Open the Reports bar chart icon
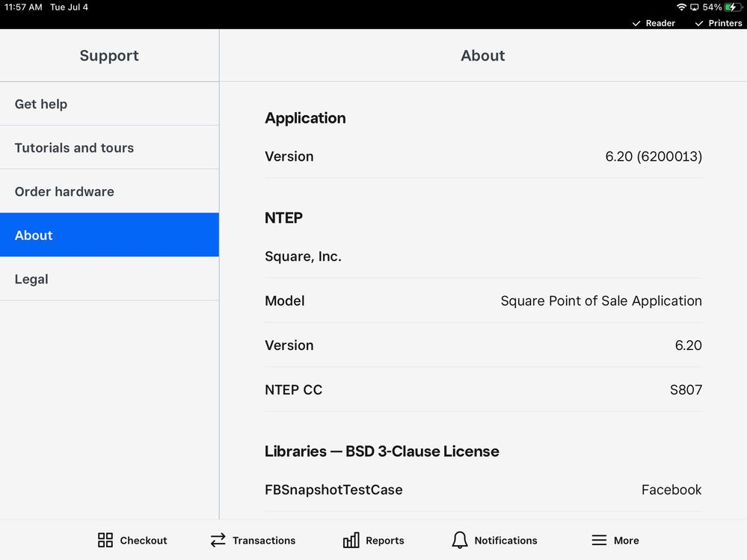Screen dimensions: 747x560 (x=351, y=540)
